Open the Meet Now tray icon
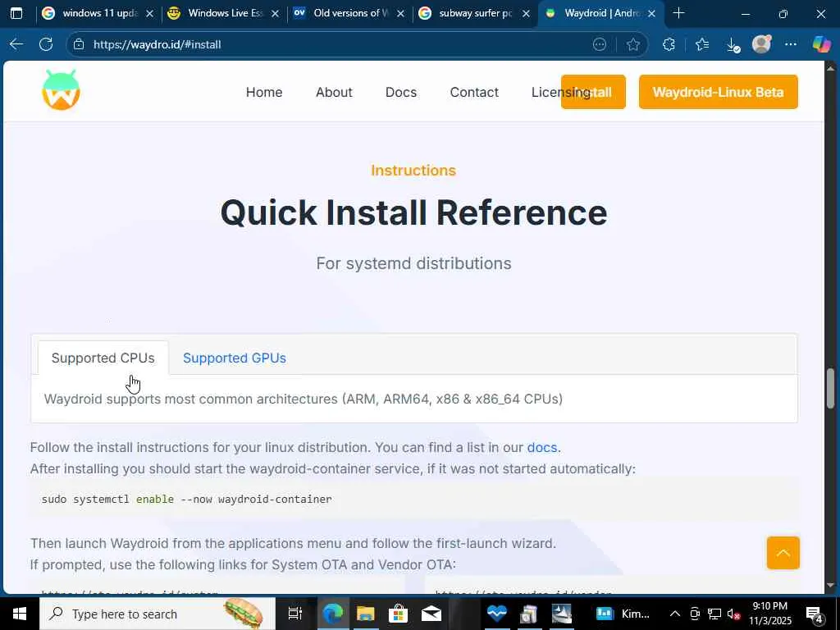This screenshot has height=630, width=840. coord(695,614)
